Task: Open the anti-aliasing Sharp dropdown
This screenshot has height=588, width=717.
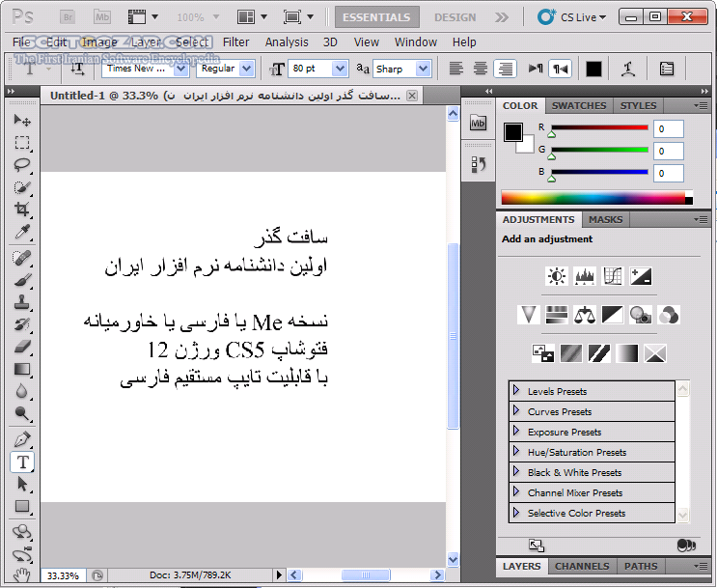Action: [x=424, y=70]
